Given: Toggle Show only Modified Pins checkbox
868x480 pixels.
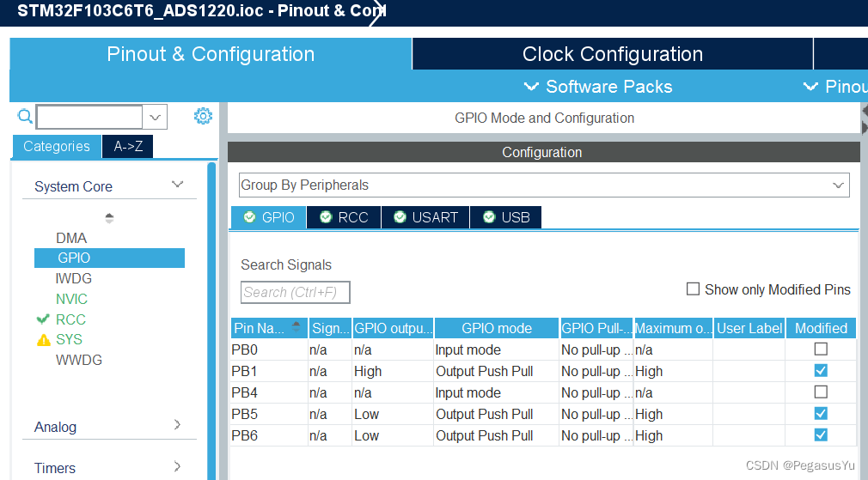Looking at the screenshot, I should point(693,289).
